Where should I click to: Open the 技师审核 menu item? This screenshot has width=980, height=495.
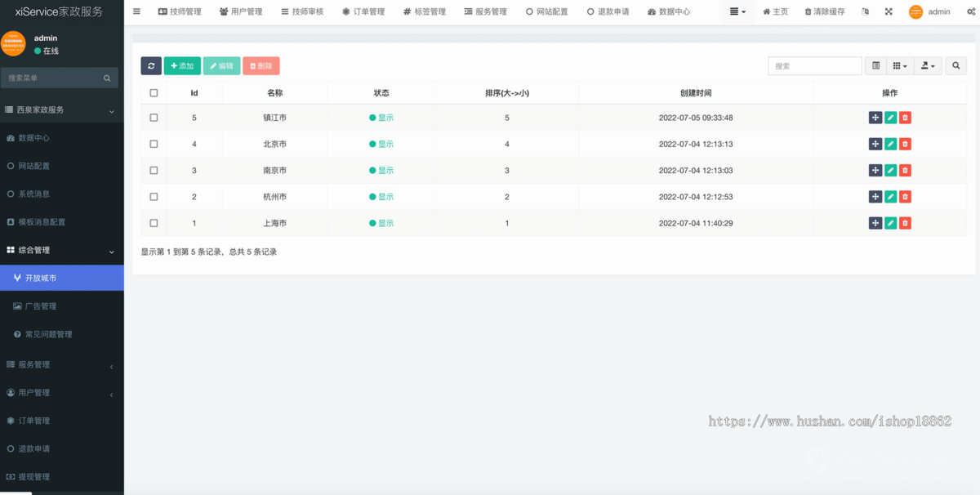(302, 11)
